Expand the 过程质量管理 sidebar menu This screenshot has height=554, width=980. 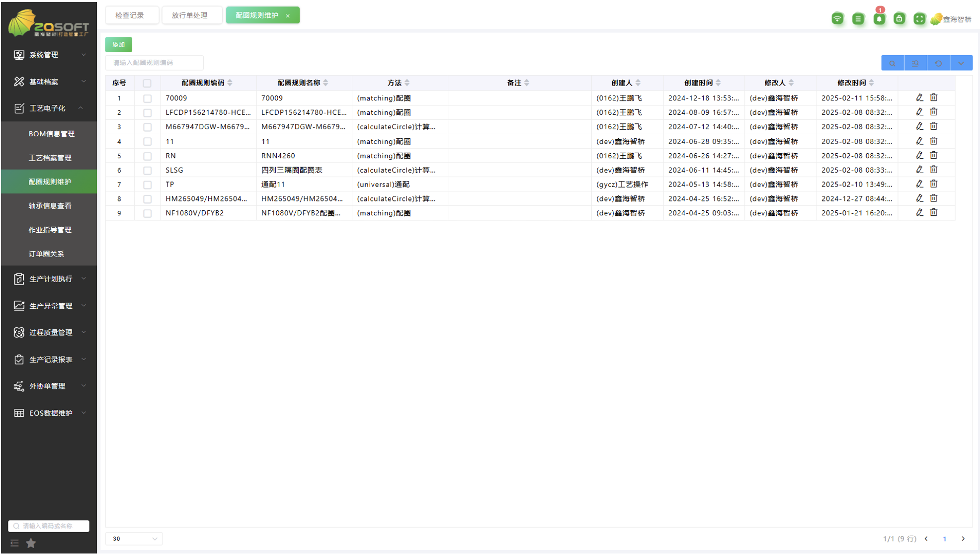49,332
